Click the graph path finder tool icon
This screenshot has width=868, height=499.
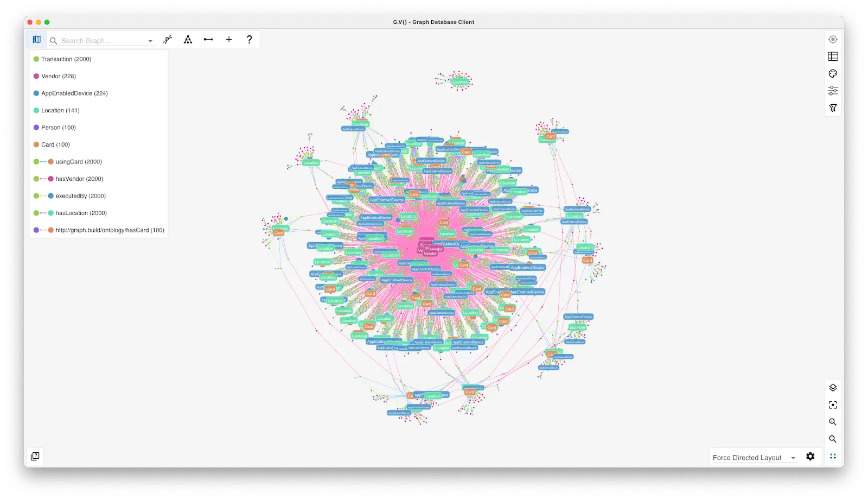point(168,40)
